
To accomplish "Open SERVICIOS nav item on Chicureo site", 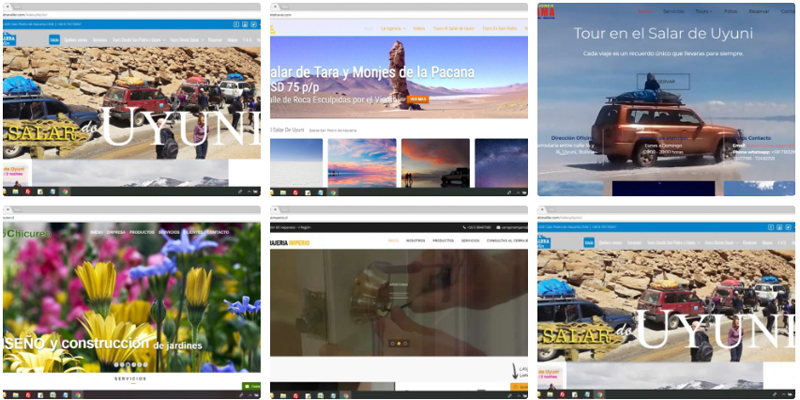I will pyautogui.click(x=168, y=232).
